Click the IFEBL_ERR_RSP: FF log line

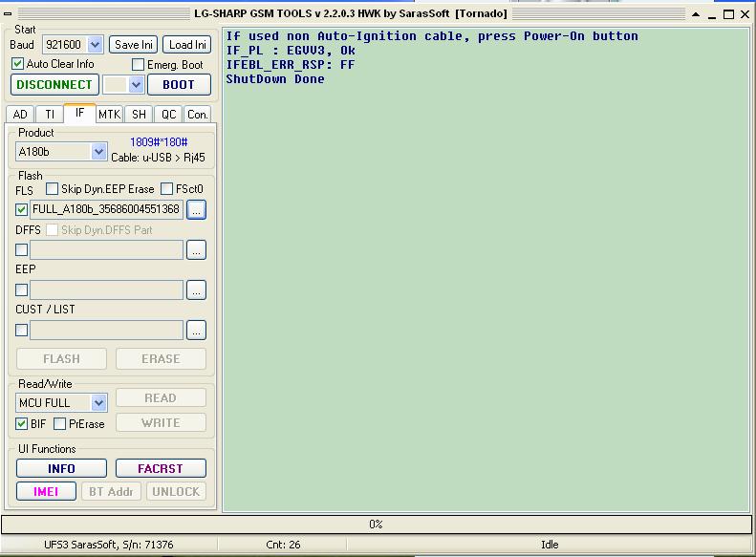tap(291, 65)
